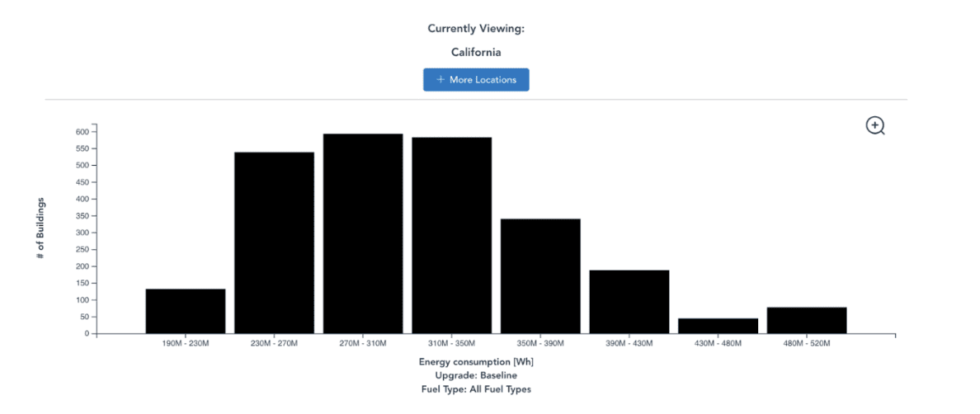Click the 600 tick on y-axis
The width and height of the screenshot is (980, 414).
coord(82,132)
